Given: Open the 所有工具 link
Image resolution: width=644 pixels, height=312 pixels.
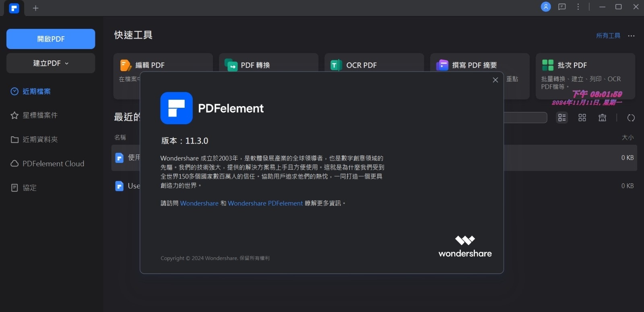Looking at the screenshot, I should (608, 36).
